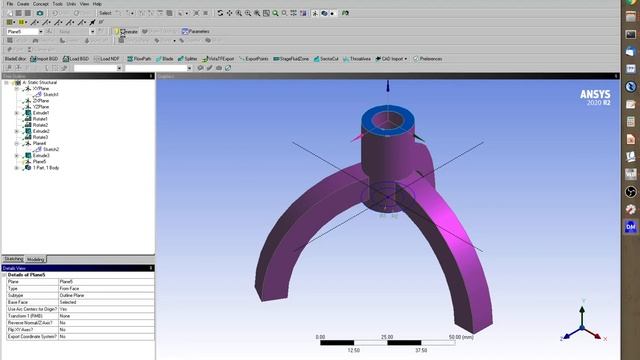This screenshot has width=640, height=360.
Task: Open the Tools menu
Action: (58, 4)
